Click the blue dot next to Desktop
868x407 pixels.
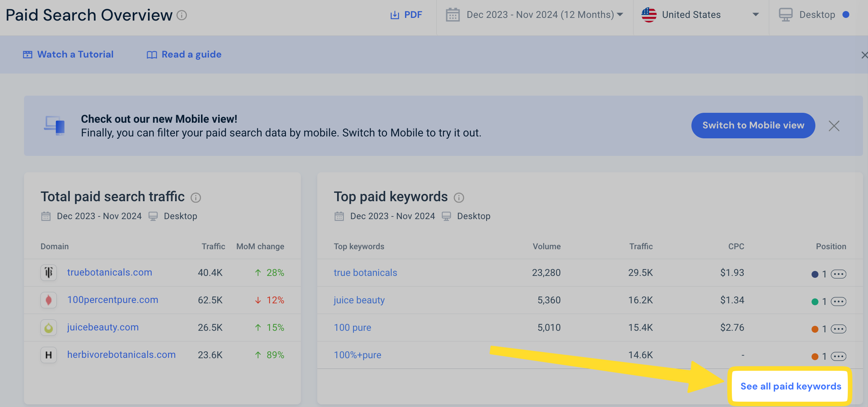click(x=846, y=14)
